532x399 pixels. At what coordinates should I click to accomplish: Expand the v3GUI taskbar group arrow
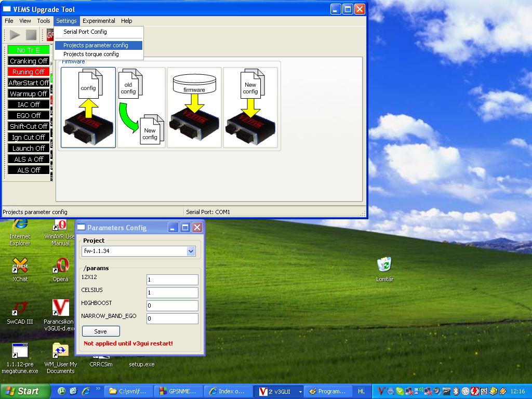point(300,392)
